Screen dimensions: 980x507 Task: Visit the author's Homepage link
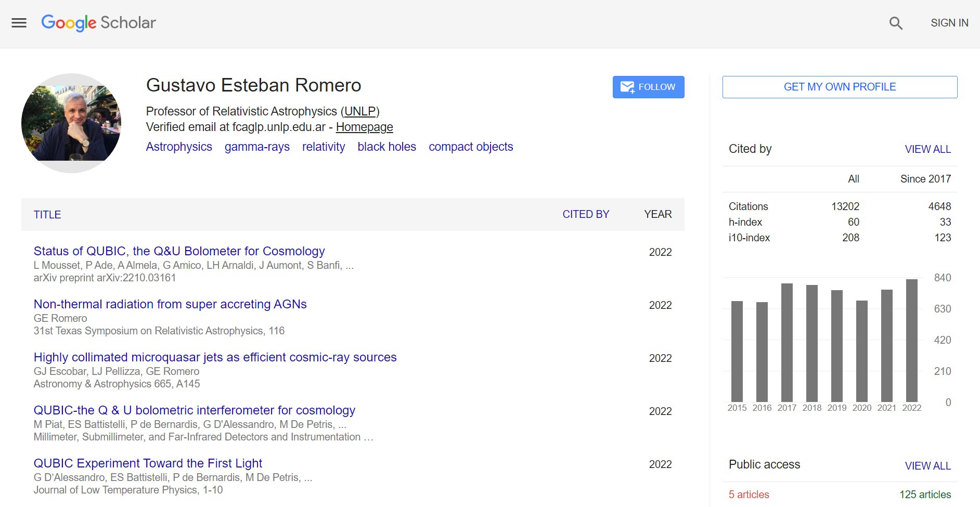click(x=364, y=127)
